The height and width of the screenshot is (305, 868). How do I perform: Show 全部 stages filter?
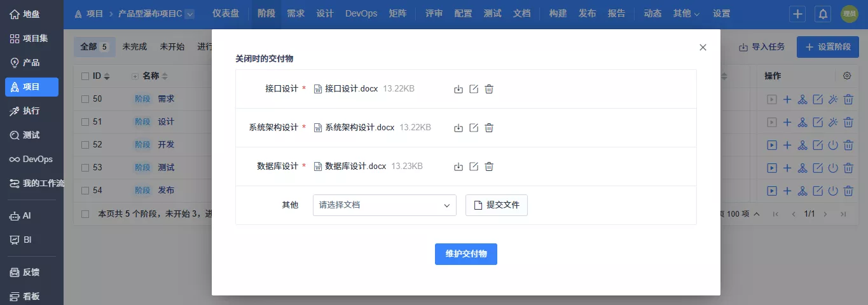click(95, 47)
